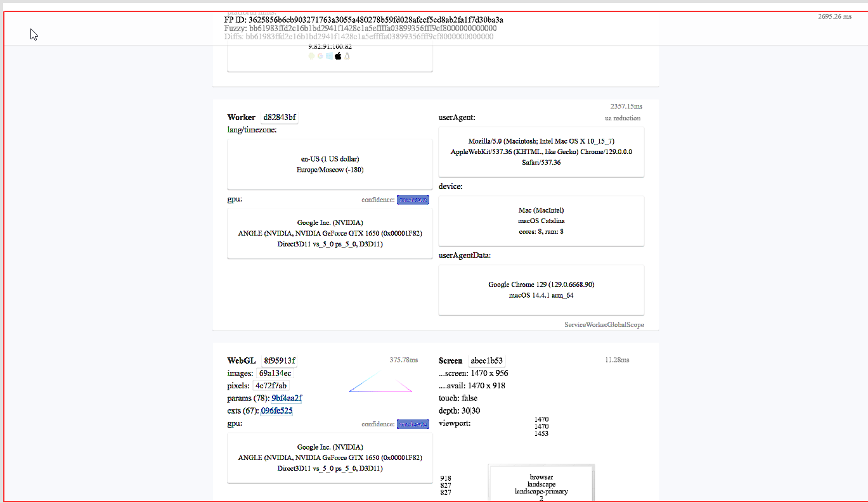Click confidence badge in Worker gpu section
This screenshot has height=503, width=868.
(x=413, y=200)
